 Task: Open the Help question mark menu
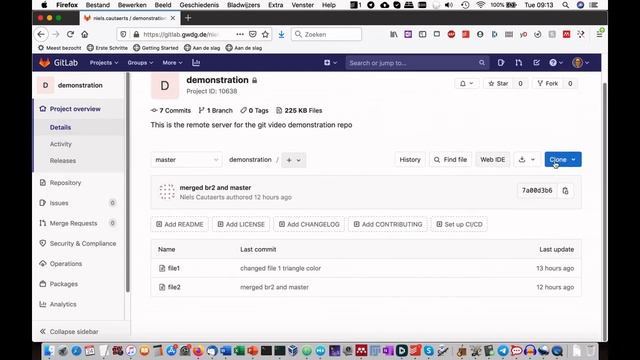[x=556, y=63]
